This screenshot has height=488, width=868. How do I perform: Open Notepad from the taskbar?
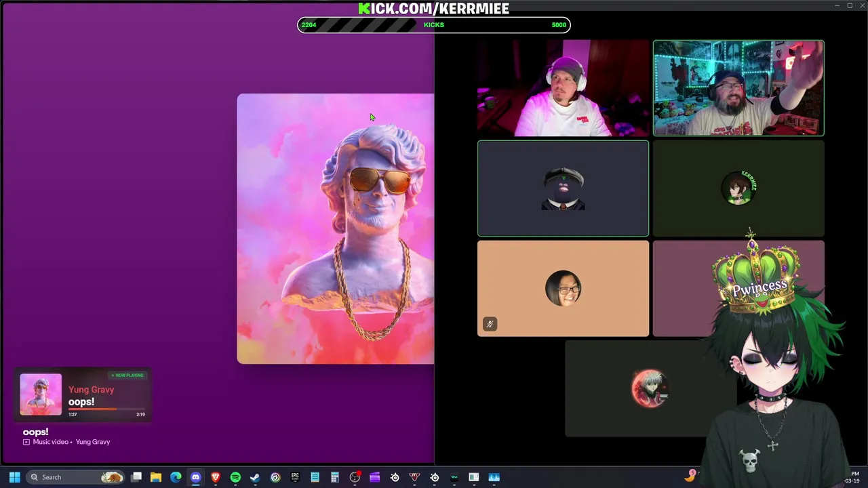click(315, 477)
